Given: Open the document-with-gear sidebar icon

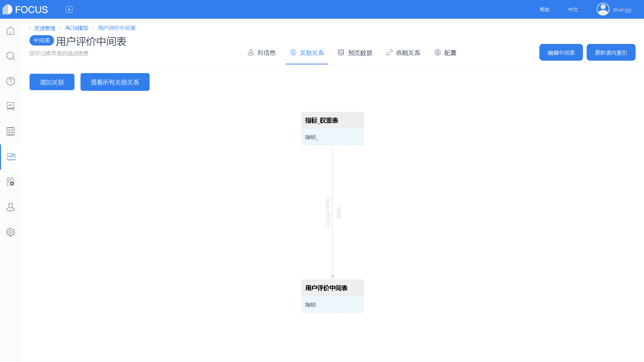Looking at the screenshot, I should pos(10,182).
